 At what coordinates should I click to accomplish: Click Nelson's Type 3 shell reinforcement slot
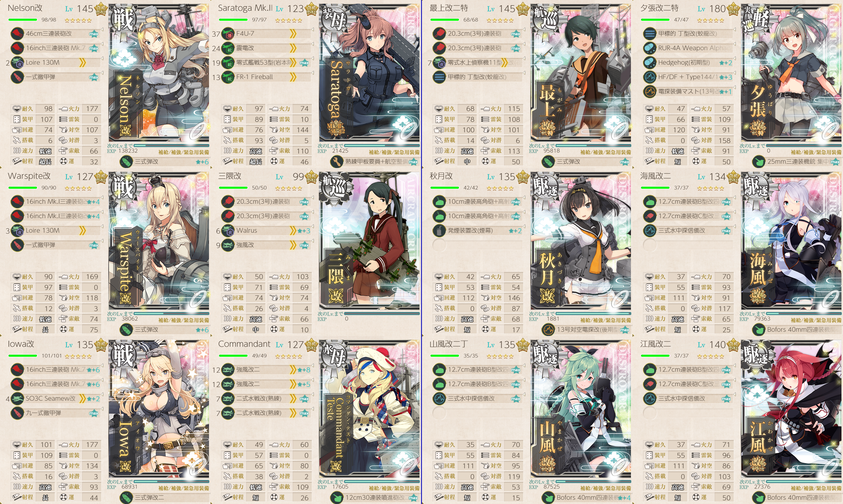pyautogui.click(x=165, y=162)
